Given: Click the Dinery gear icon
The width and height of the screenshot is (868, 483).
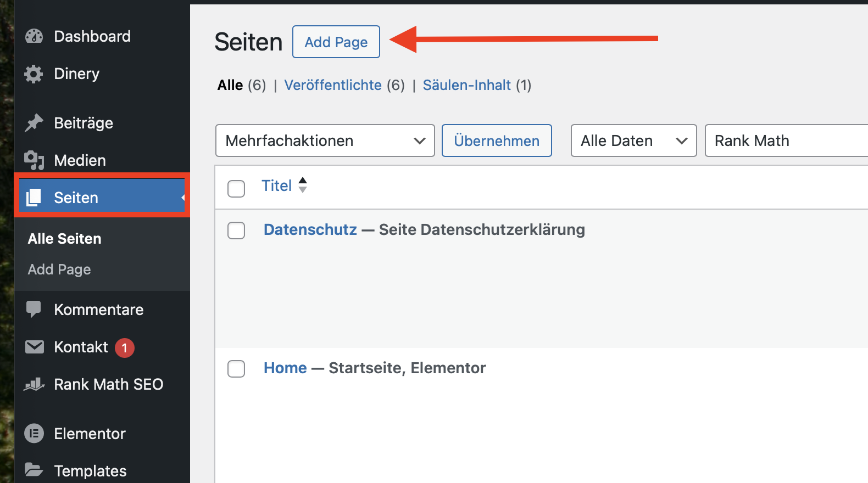Looking at the screenshot, I should 34,74.
